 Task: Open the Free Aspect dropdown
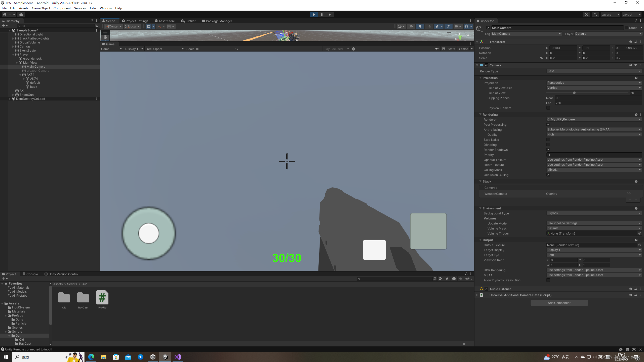tap(164, 49)
